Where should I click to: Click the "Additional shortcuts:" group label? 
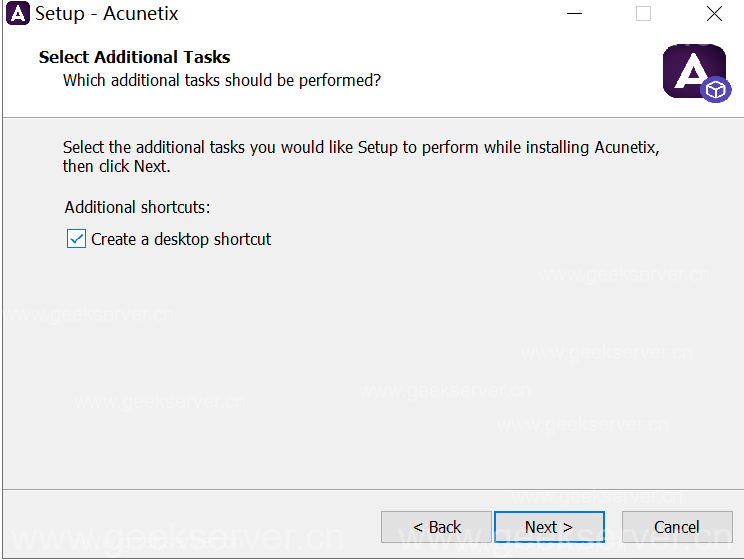[138, 207]
